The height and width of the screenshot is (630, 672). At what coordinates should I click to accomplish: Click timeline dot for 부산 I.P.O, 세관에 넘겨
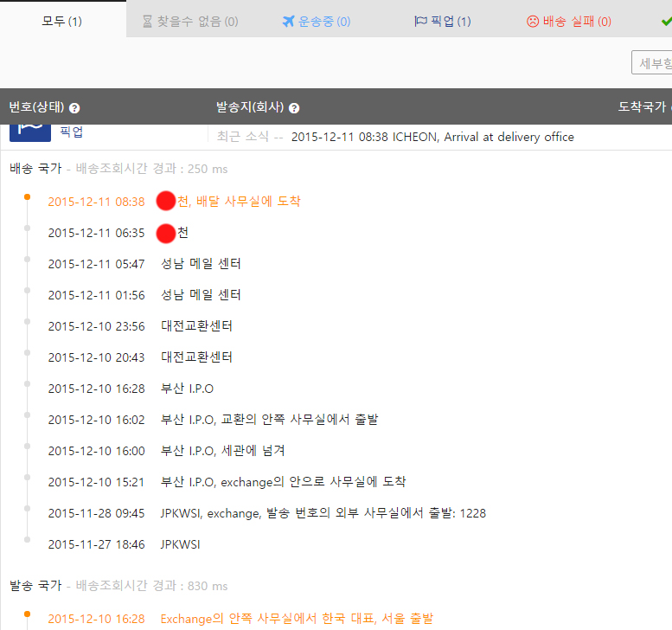pyautogui.click(x=27, y=447)
